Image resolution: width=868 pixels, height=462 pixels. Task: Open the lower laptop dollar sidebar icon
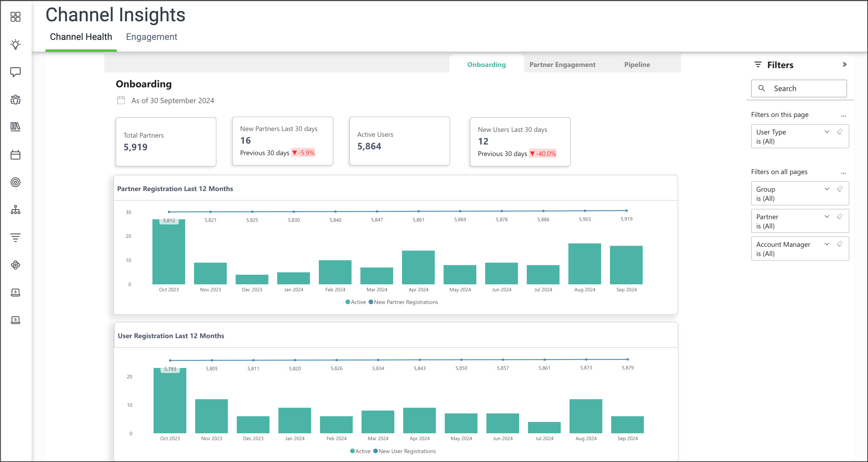[x=16, y=320]
